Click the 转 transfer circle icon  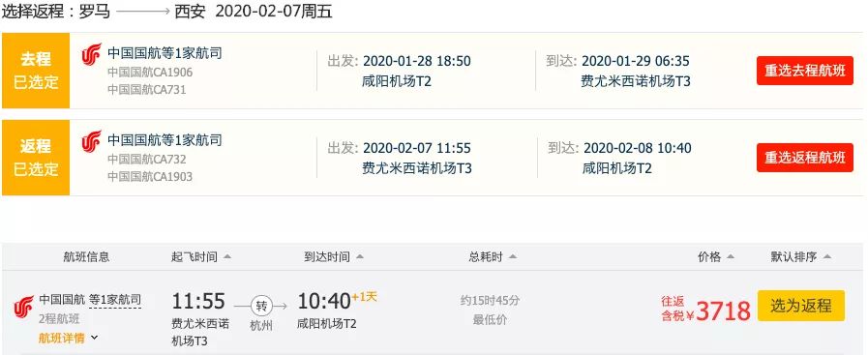[x=261, y=306]
